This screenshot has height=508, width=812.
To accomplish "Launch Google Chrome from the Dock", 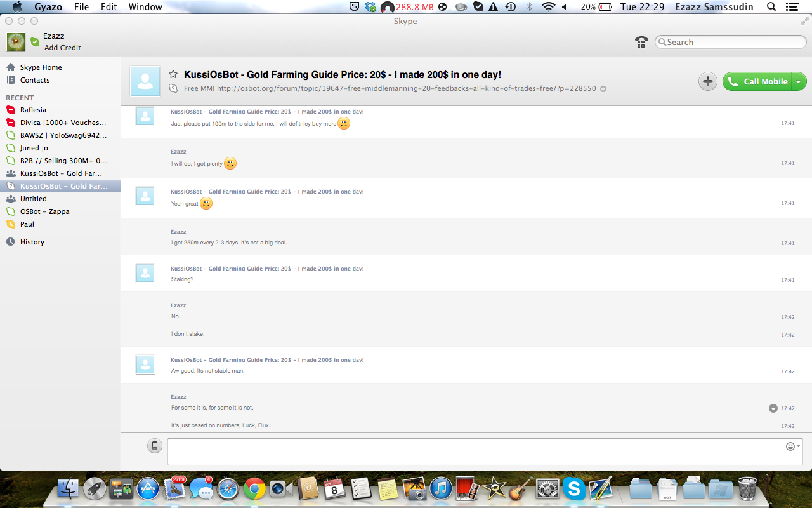I will 254,489.
